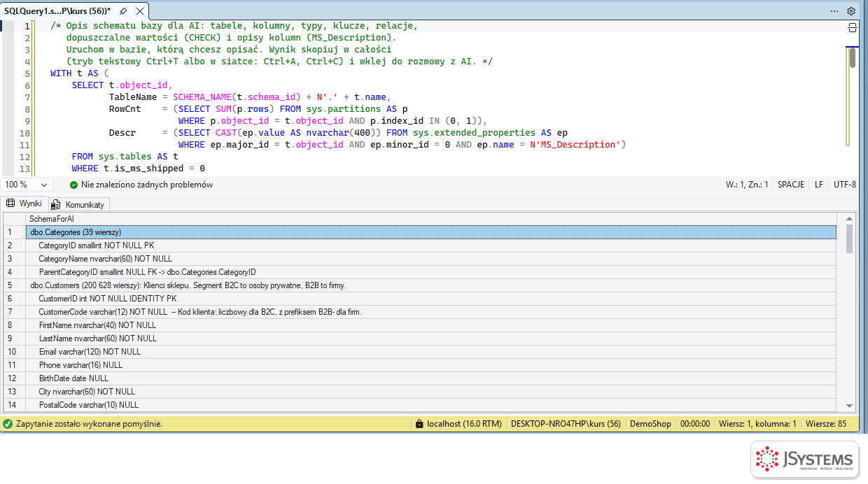Select cell 'Email varchar(120) NOT NULL'
868x484 pixels.
pyautogui.click(x=431, y=352)
